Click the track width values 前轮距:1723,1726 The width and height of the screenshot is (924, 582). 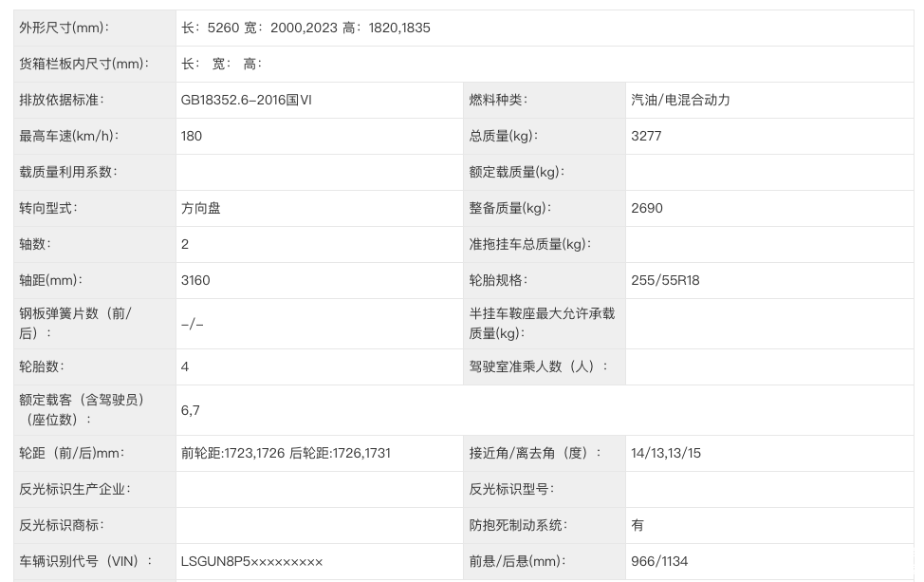pos(232,453)
